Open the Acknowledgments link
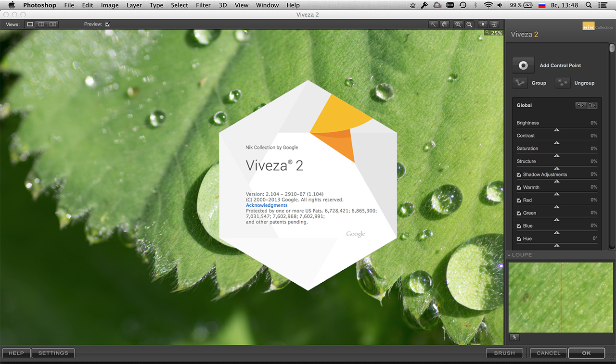 (x=267, y=205)
